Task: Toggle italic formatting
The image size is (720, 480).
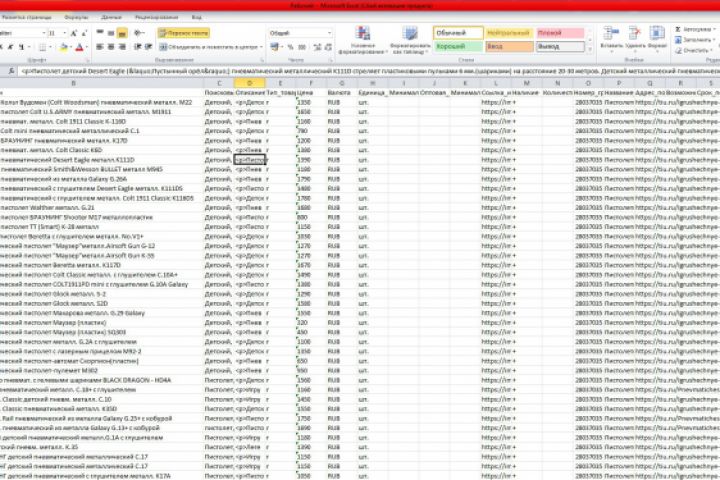Action: [x=11, y=47]
